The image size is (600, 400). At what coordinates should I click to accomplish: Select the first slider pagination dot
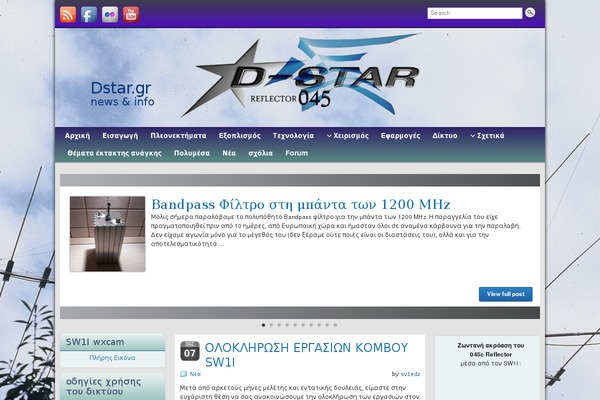point(263,325)
